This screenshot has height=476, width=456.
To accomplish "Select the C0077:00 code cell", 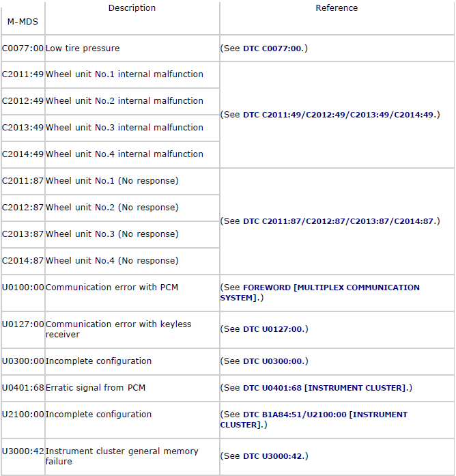I will [23, 48].
